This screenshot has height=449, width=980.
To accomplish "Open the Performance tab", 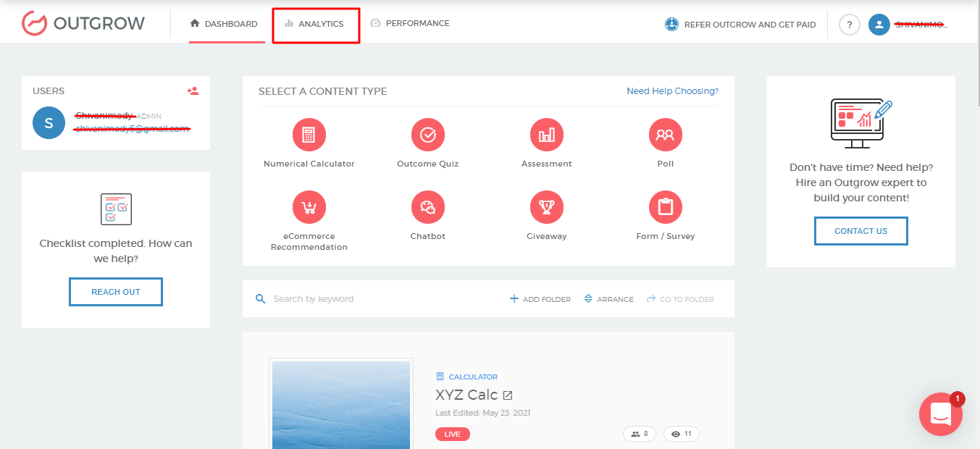I will tap(410, 23).
